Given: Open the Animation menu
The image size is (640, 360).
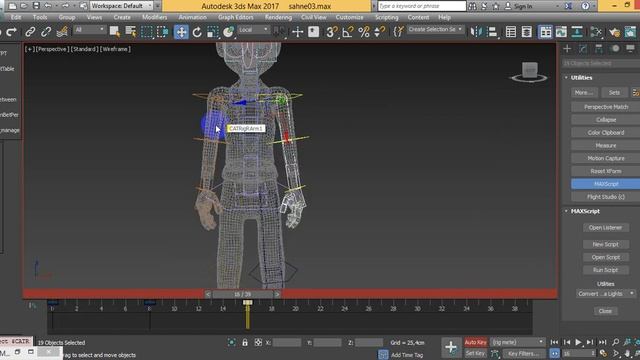Looking at the screenshot, I should (193, 18).
